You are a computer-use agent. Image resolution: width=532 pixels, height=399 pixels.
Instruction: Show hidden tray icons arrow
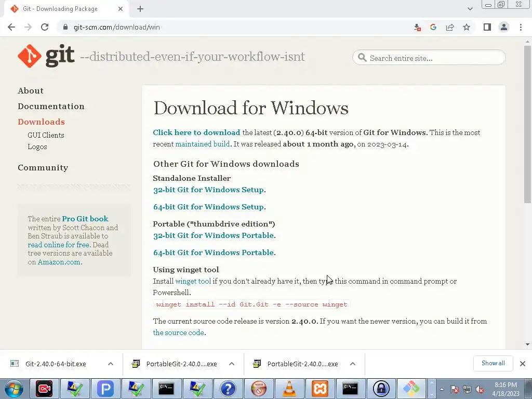442,390
